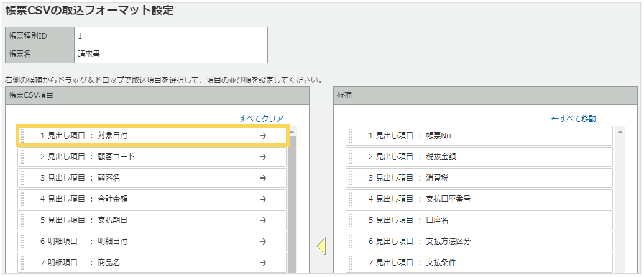Click arrow icon on 合計金額 row
The image size is (644, 277).
262,199
